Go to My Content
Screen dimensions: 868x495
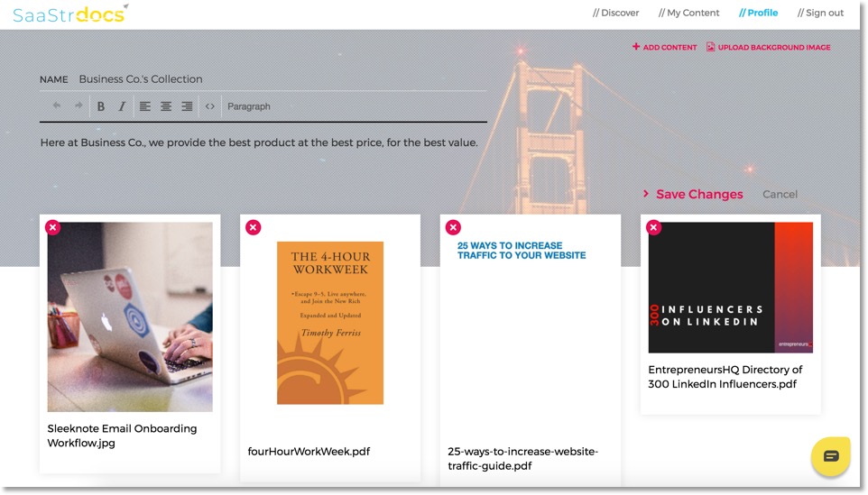688,13
